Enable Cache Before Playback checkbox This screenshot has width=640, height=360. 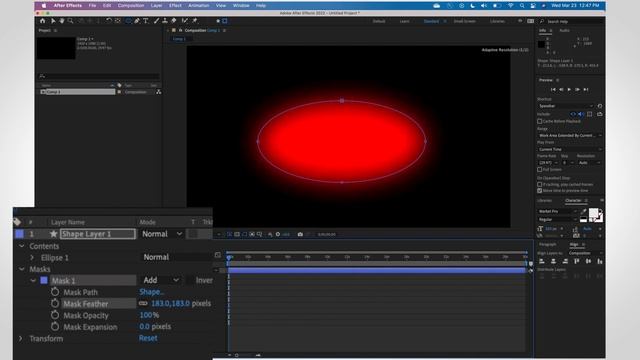click(540, 121)
